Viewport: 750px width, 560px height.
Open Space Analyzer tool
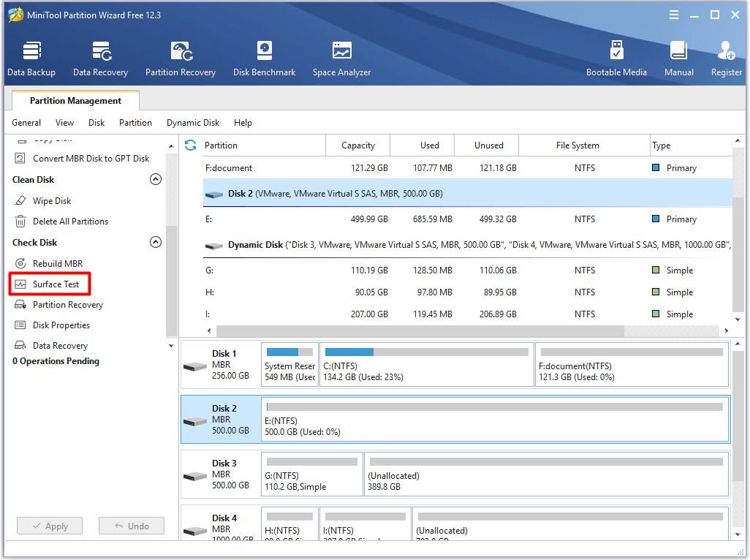[x=341, y=50]
